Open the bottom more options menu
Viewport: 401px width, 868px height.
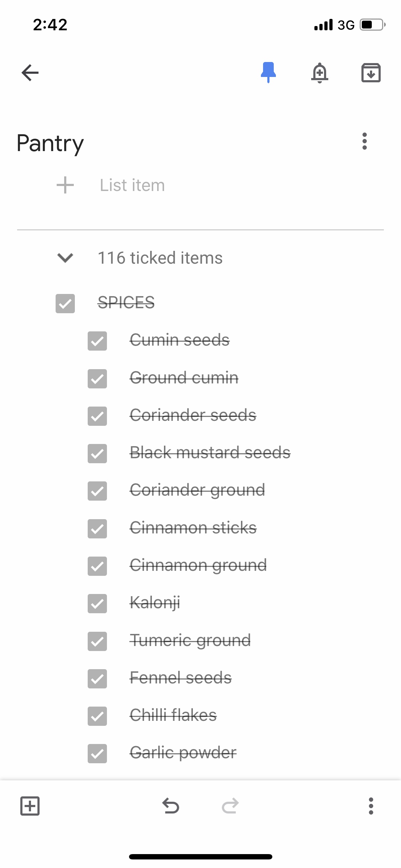tap(371, 806)
